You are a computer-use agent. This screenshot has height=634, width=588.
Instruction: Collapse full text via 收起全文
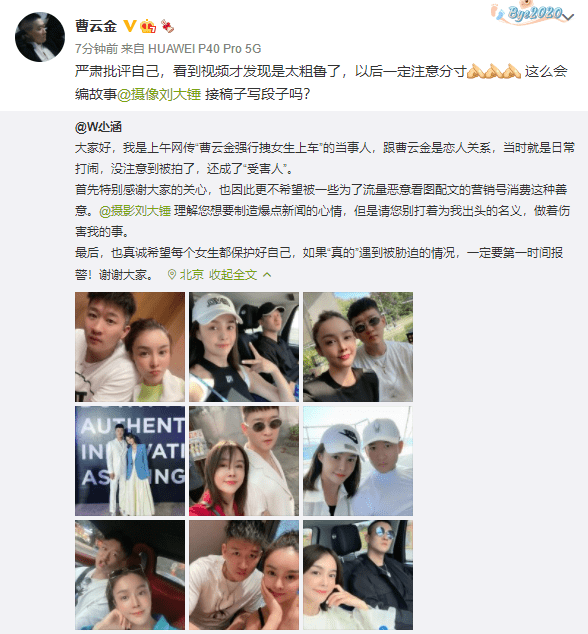click(x=233, y=275)
